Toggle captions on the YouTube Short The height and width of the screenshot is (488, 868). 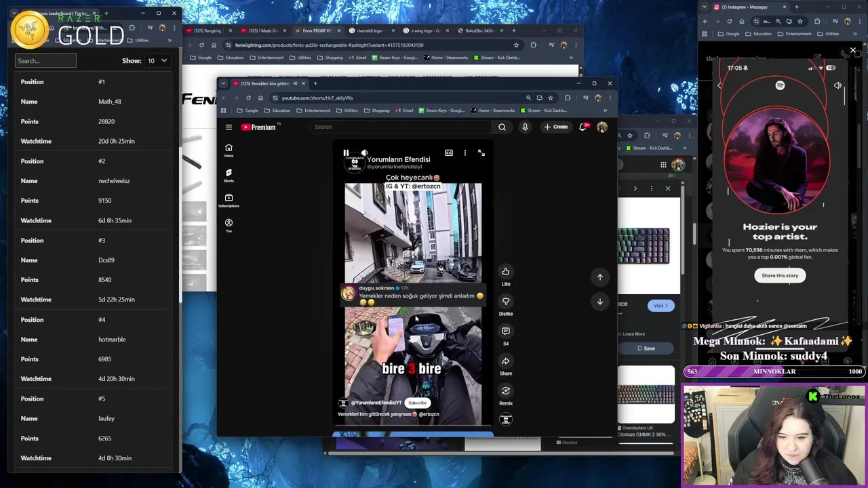pos(449,153)
